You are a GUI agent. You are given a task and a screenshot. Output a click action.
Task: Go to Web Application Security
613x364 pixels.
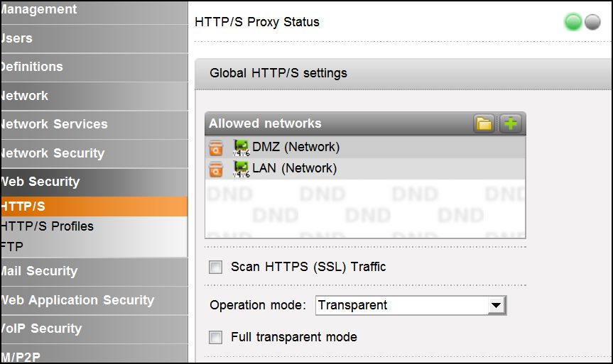[78, 300]
